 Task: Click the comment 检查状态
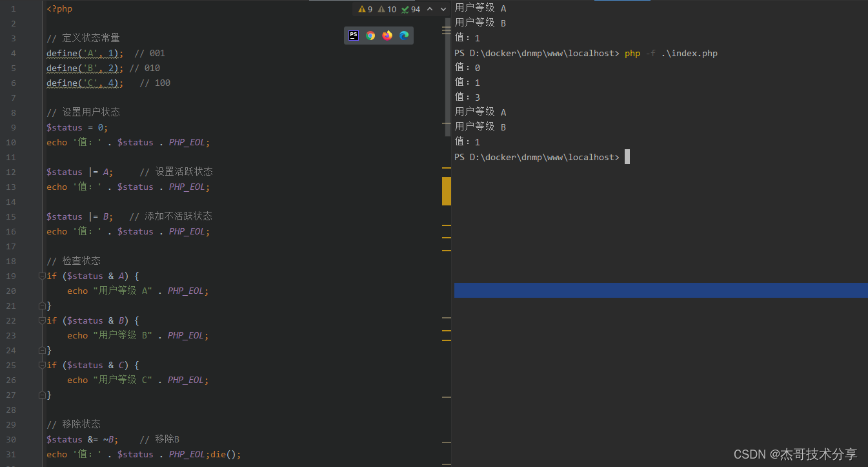tap(74, 261)
